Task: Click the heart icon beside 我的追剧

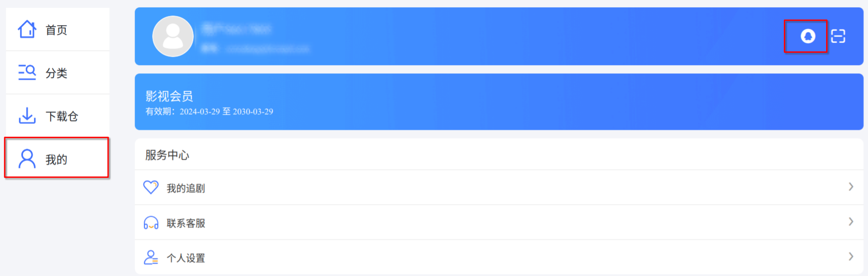Action: tap(151, 187)
